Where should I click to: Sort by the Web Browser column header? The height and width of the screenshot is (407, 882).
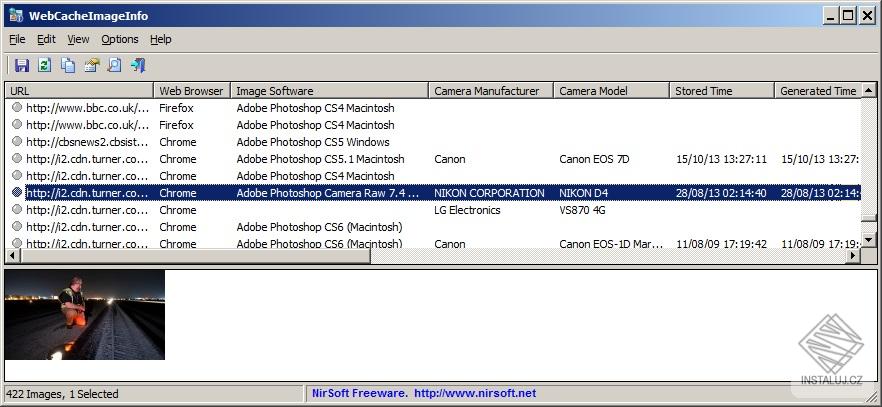[x=191, y=91]
